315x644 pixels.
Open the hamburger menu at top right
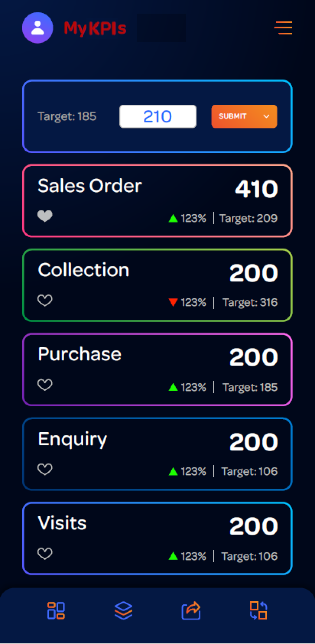pyautogui.click(x=283, y=29)
